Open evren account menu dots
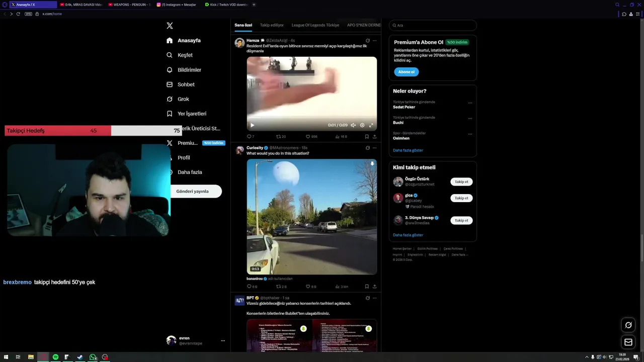This screenshot has width=644, height=362. [223, 341]
